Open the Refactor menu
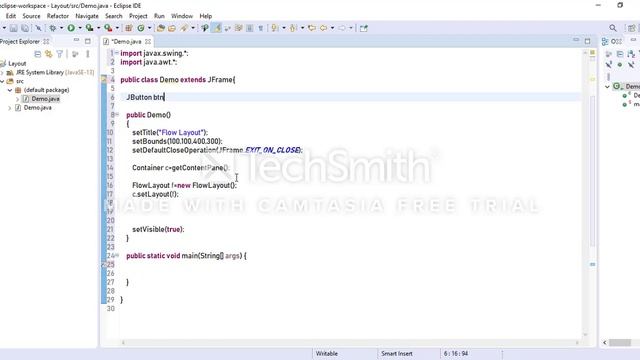Viewport: 640px width, 360px height. coord(58,16)
